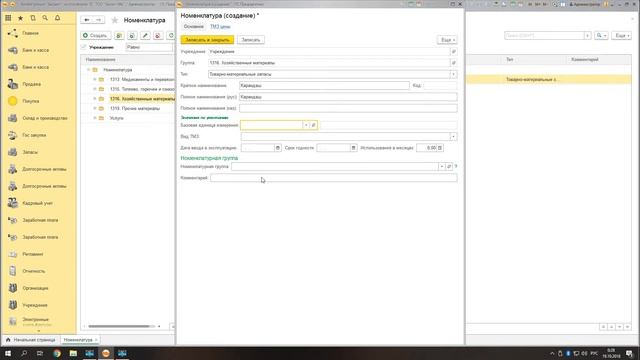The height and width of the screenshot is (360, 640).
Task: Open the Тип dropdown arrow
Action: (453, 74)
